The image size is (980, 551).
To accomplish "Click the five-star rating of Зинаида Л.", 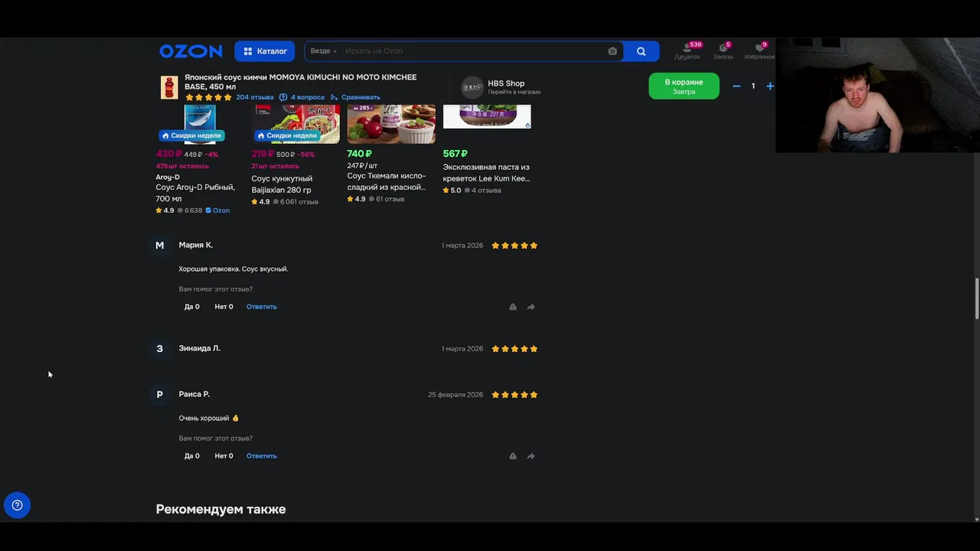I will [x=514, y=349].
